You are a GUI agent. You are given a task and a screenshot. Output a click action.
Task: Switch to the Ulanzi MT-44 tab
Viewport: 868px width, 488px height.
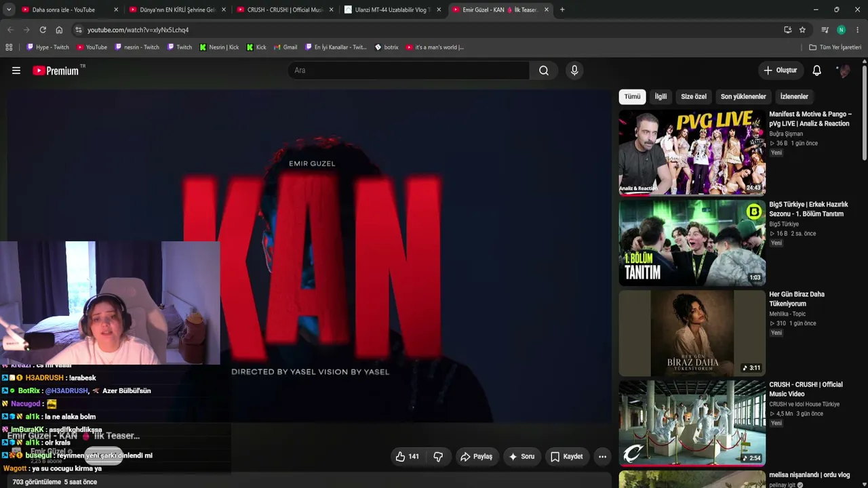tap(392, 9)
